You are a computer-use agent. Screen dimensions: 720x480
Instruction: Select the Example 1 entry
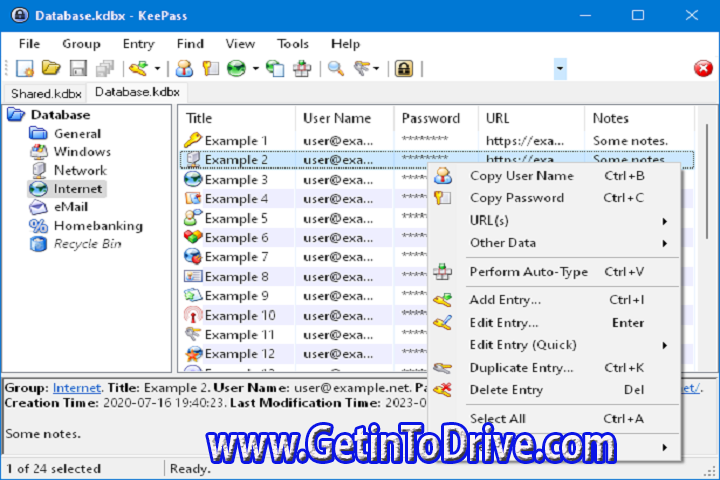236,141
